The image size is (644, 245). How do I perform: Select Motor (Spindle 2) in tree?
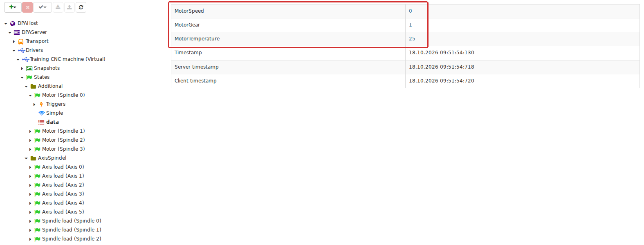pos(63,140)
